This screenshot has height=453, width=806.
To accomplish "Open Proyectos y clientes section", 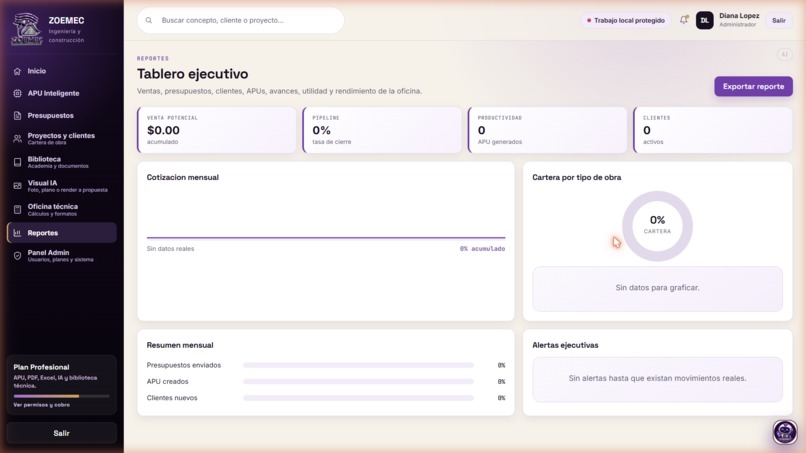I will pyautogui.click(x=62, y=139).
